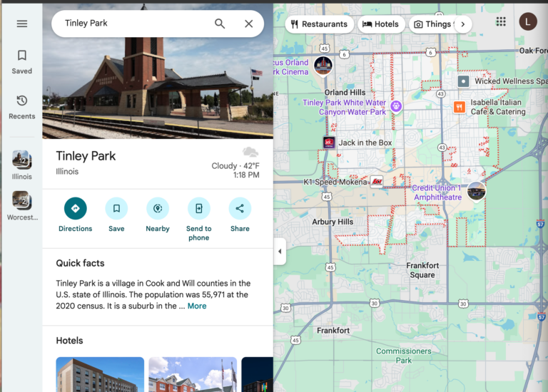The width and height of the screenshot is (548, 392).
Task: Open the Google apps grid
Action: pos(501,22)
